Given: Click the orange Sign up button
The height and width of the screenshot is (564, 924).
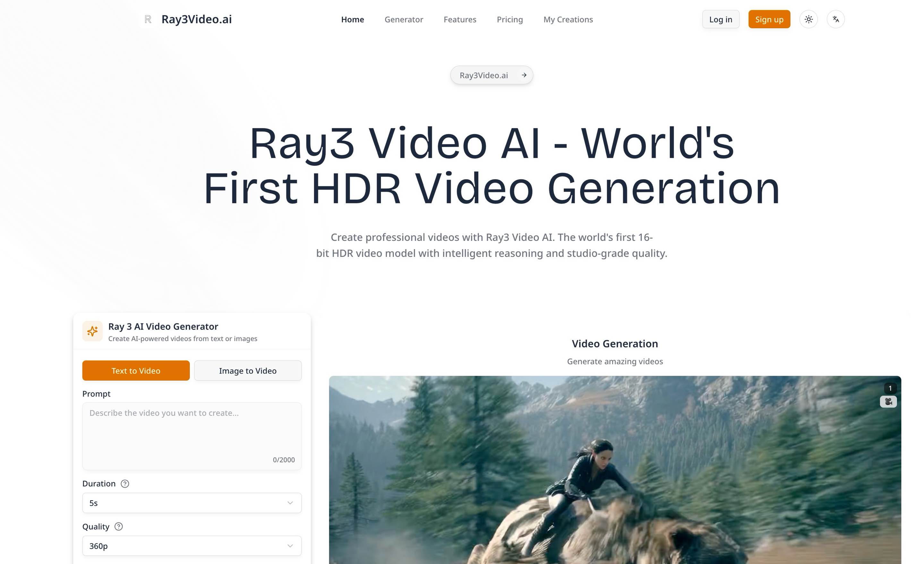Looking at the screenshot, I should [769, 19].
